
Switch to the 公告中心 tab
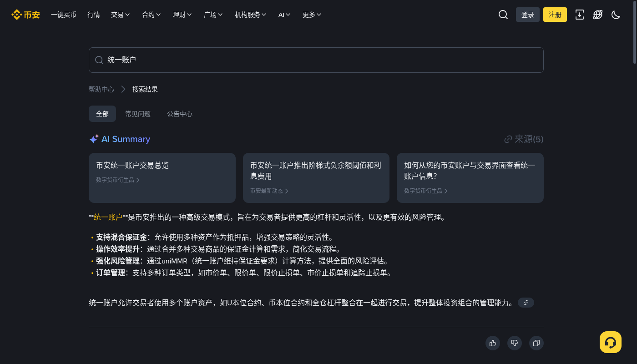click(180, 114)
